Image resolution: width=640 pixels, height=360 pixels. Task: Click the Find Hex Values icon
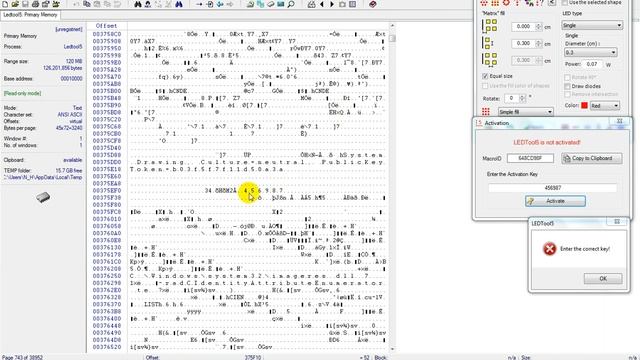[148, 4]
